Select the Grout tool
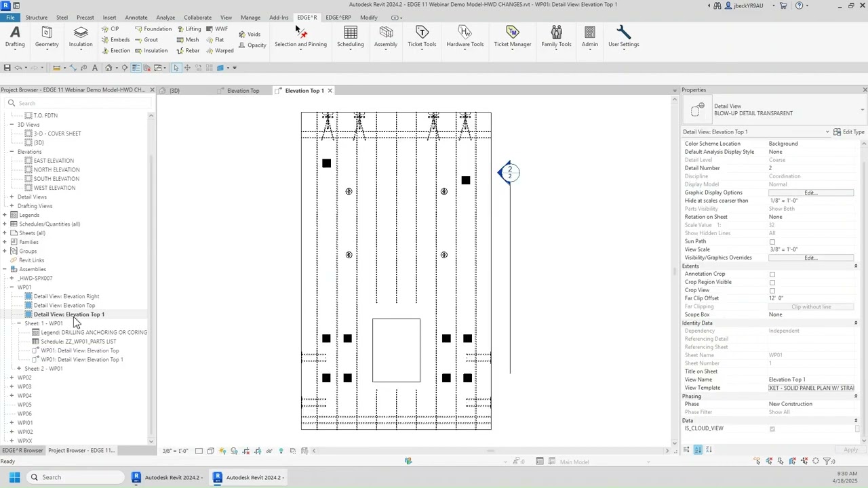The height and width of the screenshot is (488, 868). pos(146,40)
